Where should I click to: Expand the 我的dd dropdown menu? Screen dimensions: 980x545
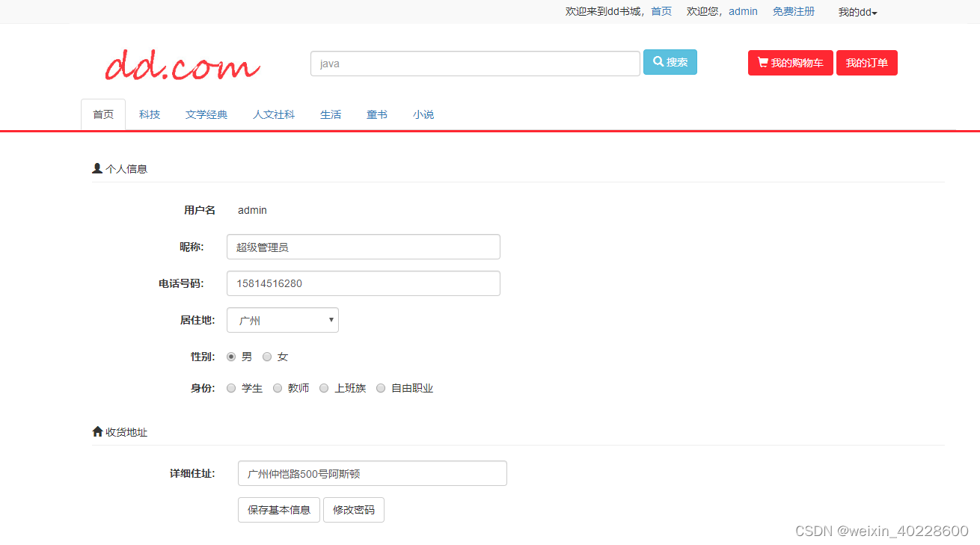pos(857,12)
